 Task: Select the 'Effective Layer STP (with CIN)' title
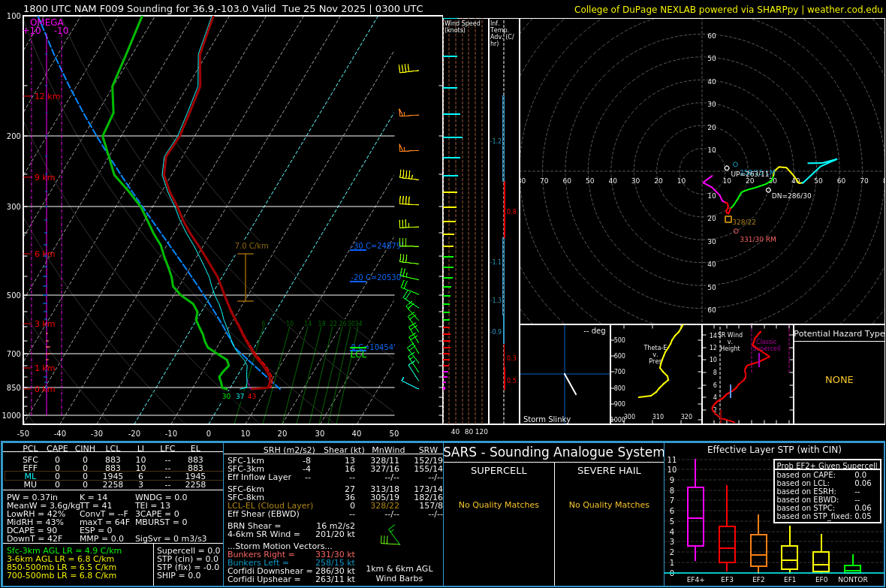coord(774,450)
